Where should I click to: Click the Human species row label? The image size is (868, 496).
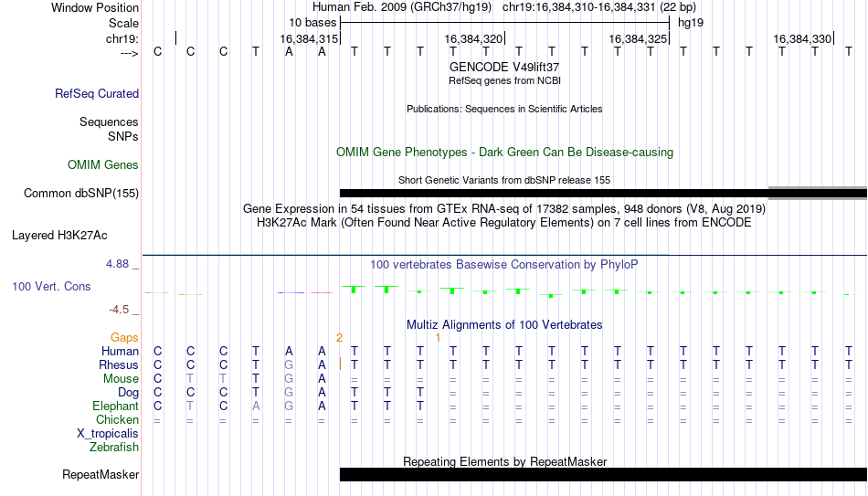click(120, 352)
